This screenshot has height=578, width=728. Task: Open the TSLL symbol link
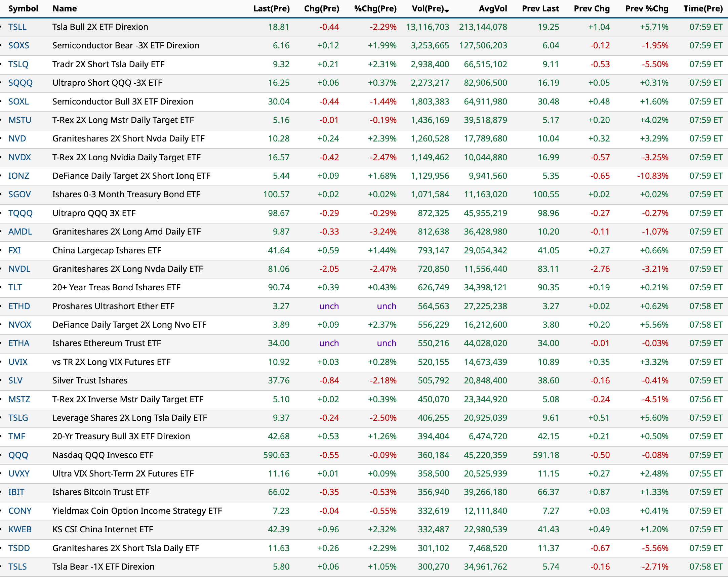pyautogui.click(x=17, y=27)
